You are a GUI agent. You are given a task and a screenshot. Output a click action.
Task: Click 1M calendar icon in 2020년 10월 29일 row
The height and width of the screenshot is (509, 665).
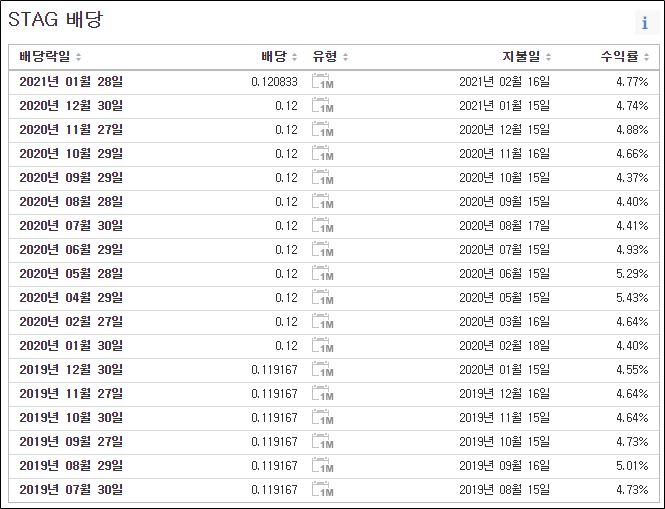(322, 153)
